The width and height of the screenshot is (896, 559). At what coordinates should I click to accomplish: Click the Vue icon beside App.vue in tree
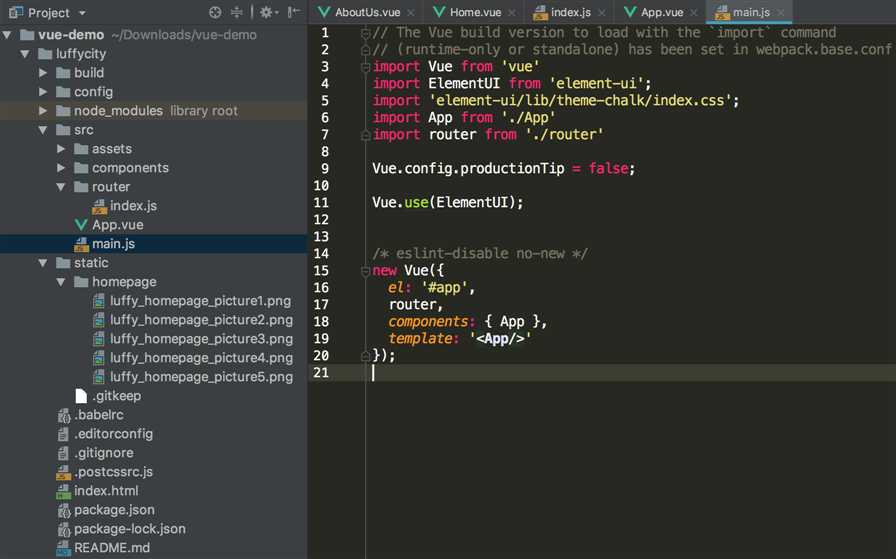(81, 225)
